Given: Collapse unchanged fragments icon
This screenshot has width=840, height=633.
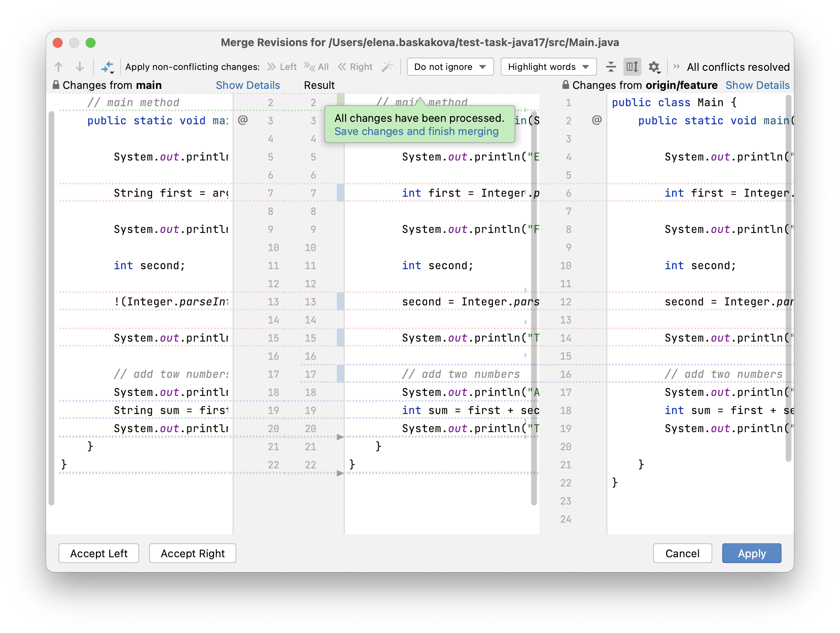Looking at the screenshot, I should click(x=611, y=67).
